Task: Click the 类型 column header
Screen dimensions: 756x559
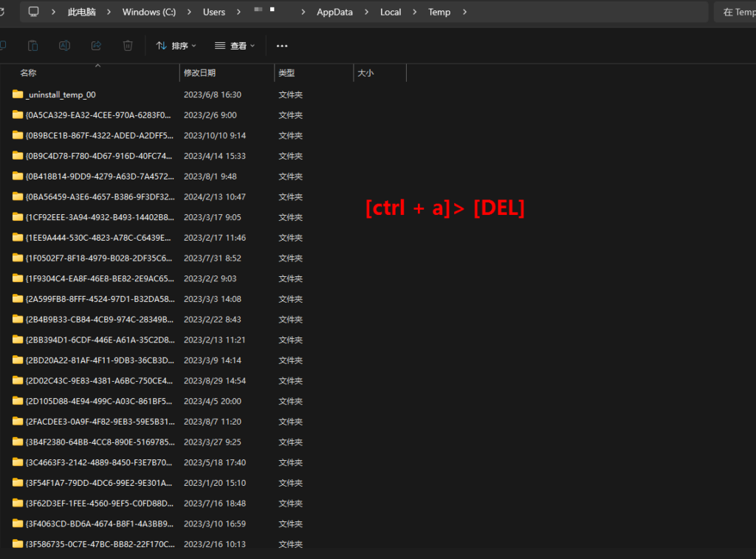Action: [x=286, y=73]
